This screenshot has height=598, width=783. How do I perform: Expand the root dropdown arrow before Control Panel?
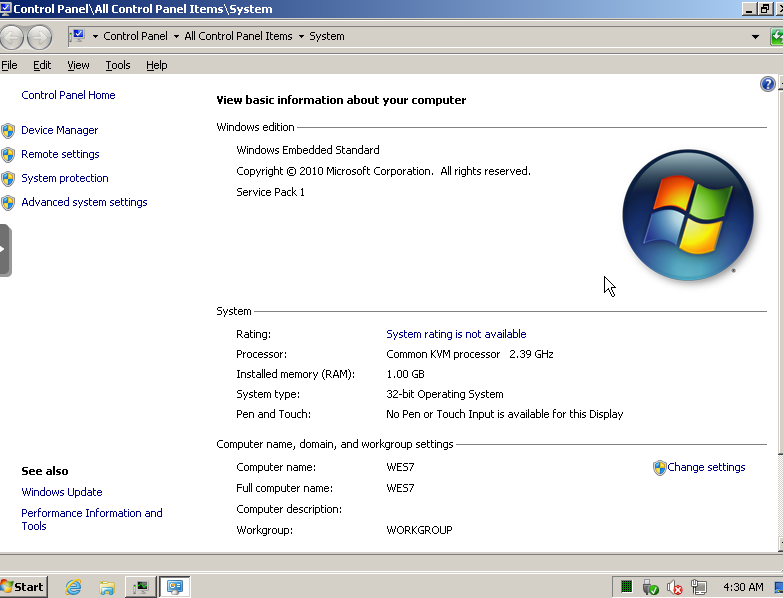coord(95,36)
